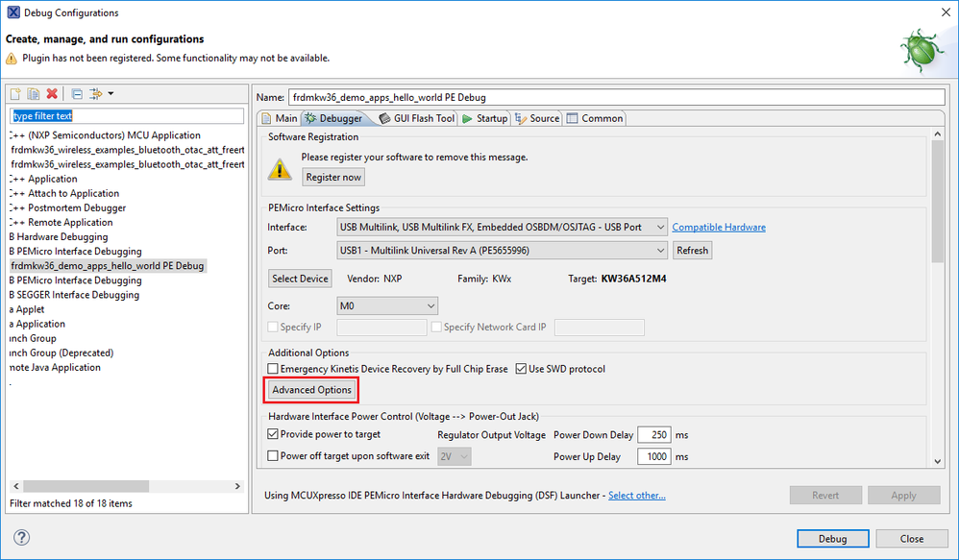Select Java Application item

point(37,324)
